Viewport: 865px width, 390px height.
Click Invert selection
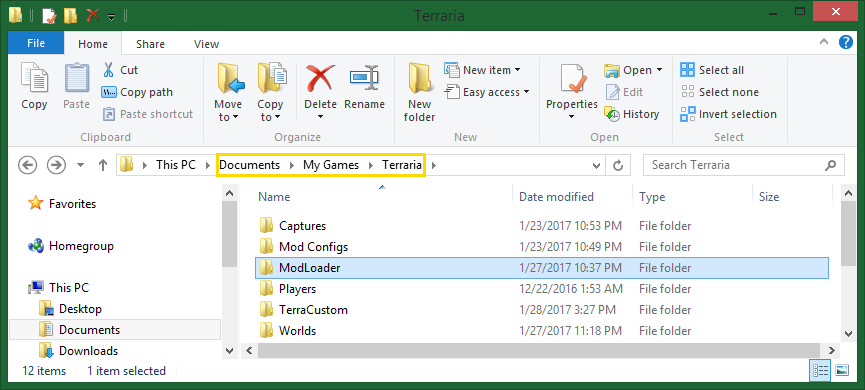728,114
